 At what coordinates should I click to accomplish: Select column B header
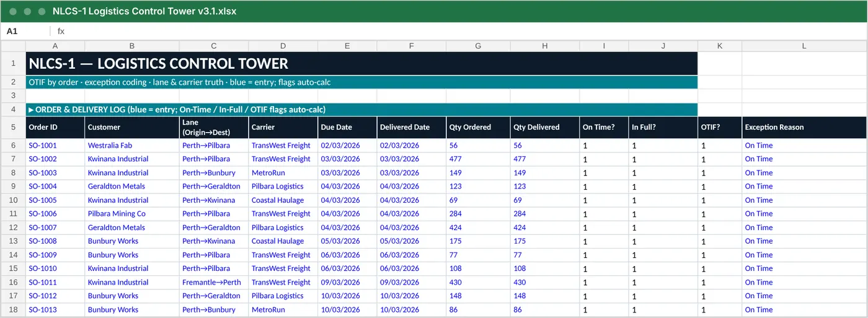coord(132,46)
